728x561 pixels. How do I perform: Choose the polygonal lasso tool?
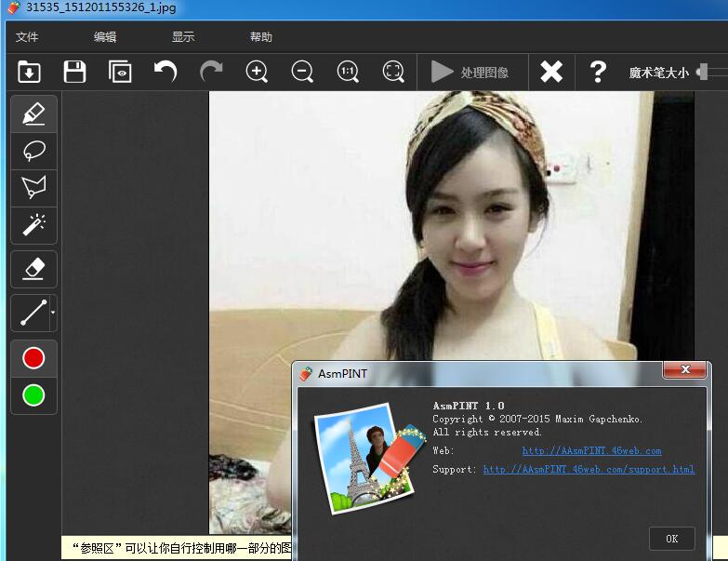click(x=33, y=188)
